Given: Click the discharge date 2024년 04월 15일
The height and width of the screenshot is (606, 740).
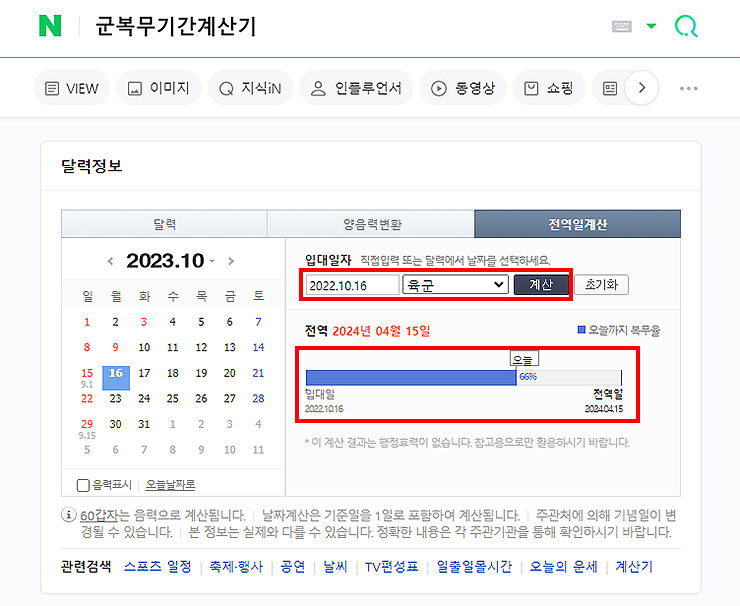Looking at the screenshot, I should [x=381, y=331].
